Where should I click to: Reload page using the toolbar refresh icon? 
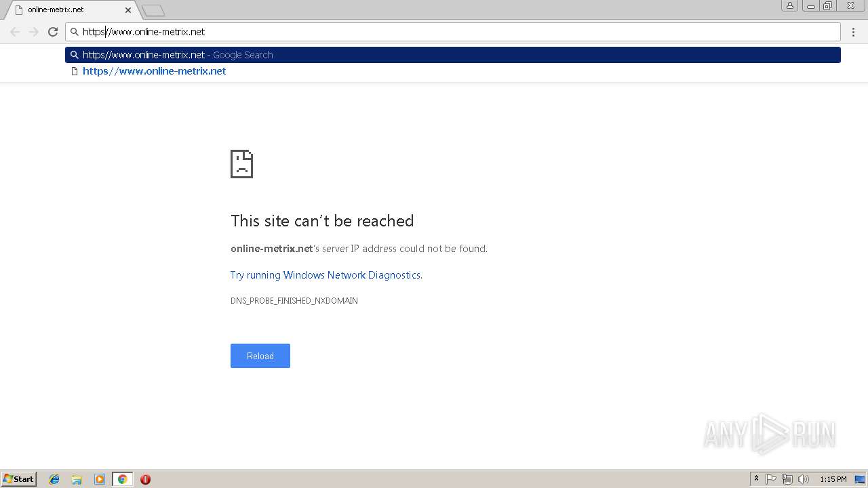(53, 32)
